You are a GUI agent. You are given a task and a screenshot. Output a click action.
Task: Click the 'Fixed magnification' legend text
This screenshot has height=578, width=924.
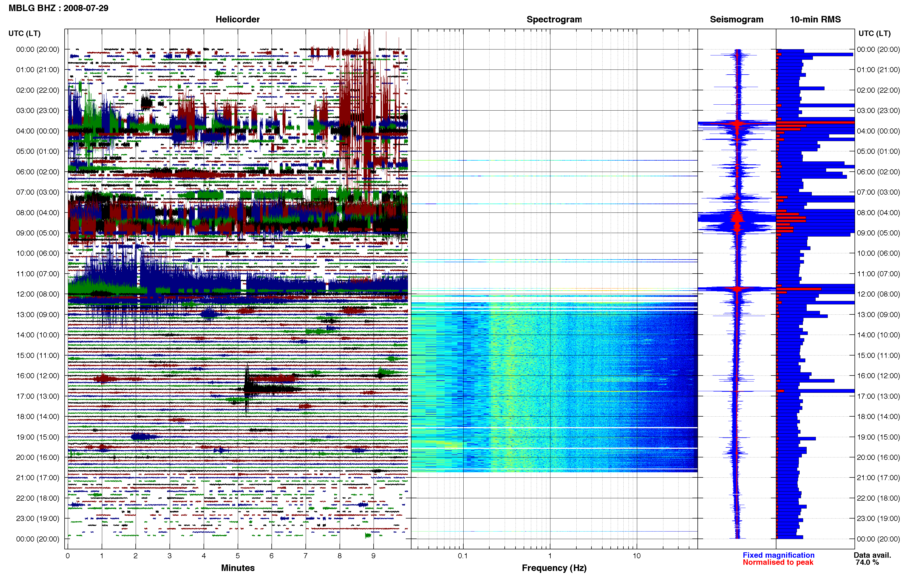coord(778,555)
